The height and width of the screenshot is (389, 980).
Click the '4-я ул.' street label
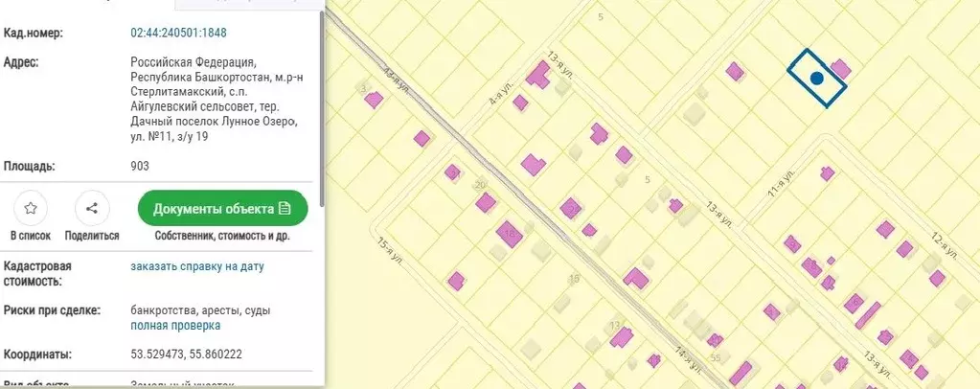click(497, 94)
